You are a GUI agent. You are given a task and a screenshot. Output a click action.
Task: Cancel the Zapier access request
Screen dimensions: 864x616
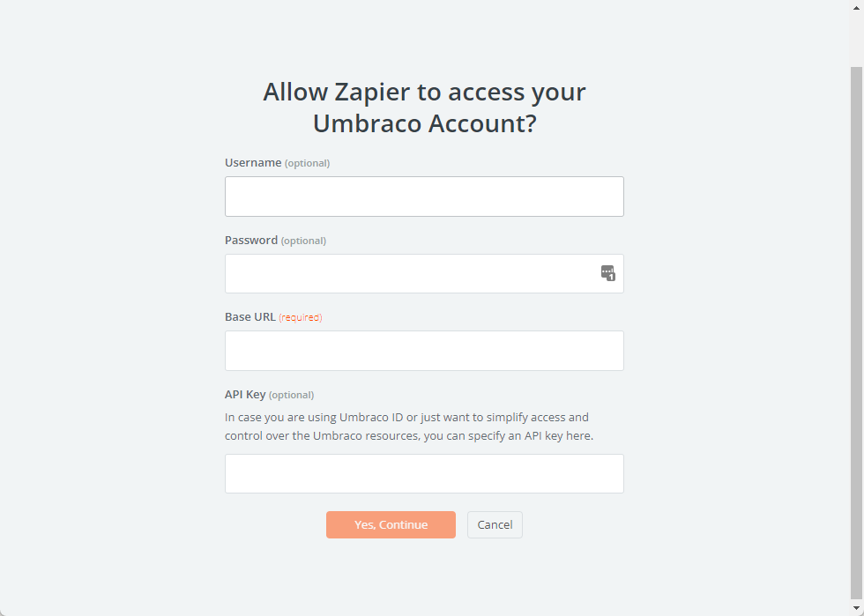tap(495, 525)
